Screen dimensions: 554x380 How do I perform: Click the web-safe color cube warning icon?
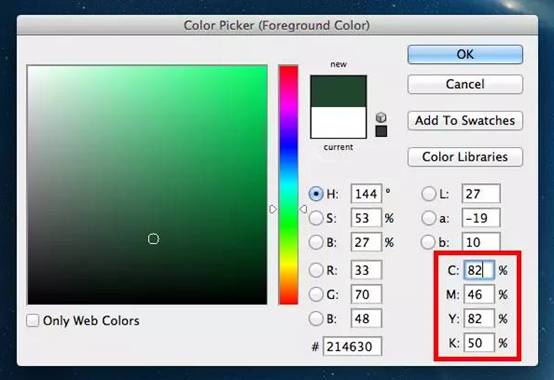(x=381, y=117)
